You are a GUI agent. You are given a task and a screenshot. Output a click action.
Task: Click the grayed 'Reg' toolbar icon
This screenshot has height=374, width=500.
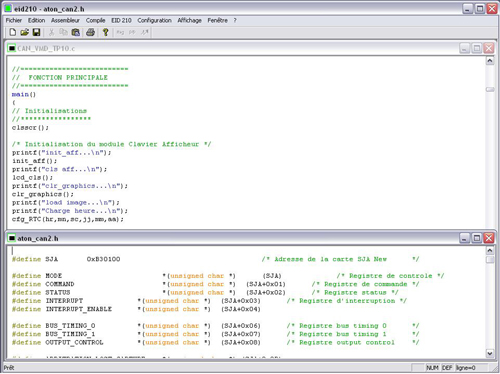point(120,32)
